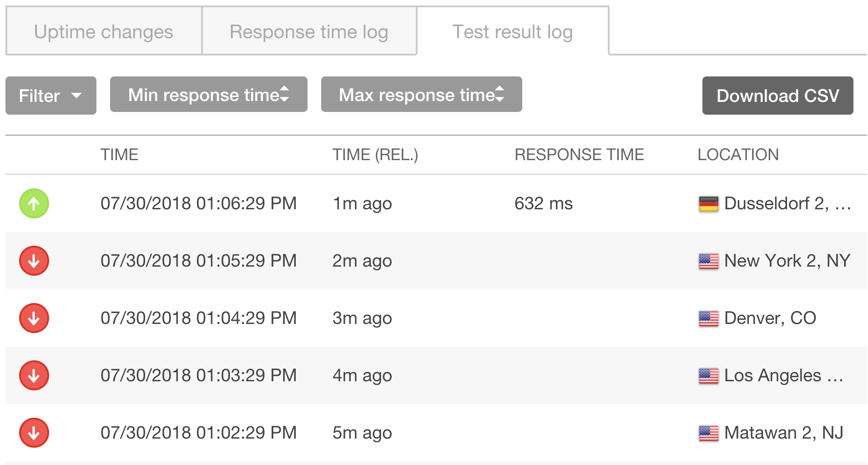This screenshot has height=465, width=868.
Task: Click the RESPONSE TIME column header
Action: click(x=579, y=155)
